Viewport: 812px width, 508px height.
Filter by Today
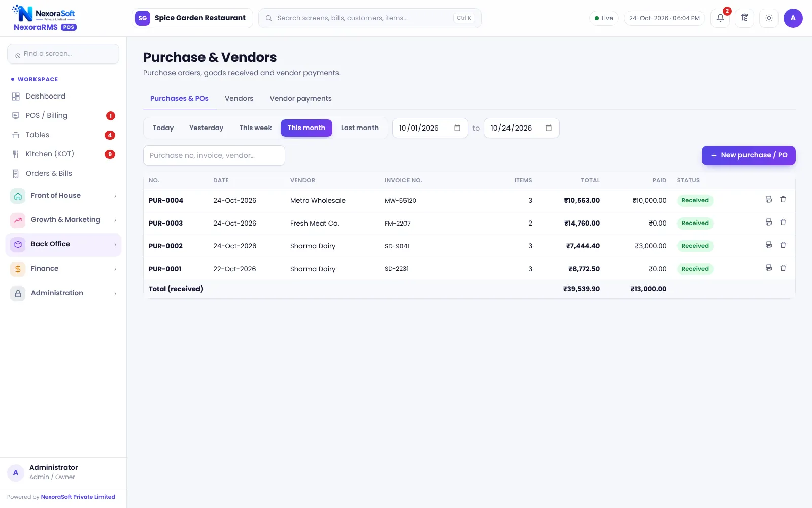pyautogui.click(x=163, y=128)
